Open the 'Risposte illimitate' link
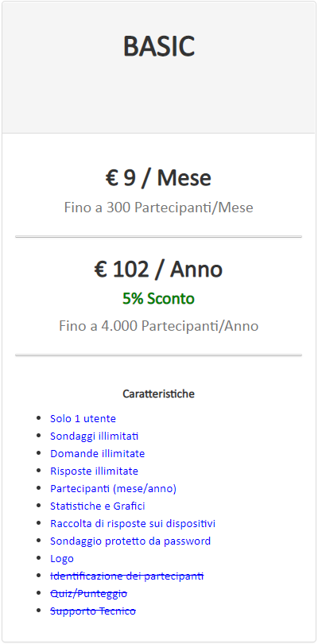 pyautogui.click(x=94, y=471)
